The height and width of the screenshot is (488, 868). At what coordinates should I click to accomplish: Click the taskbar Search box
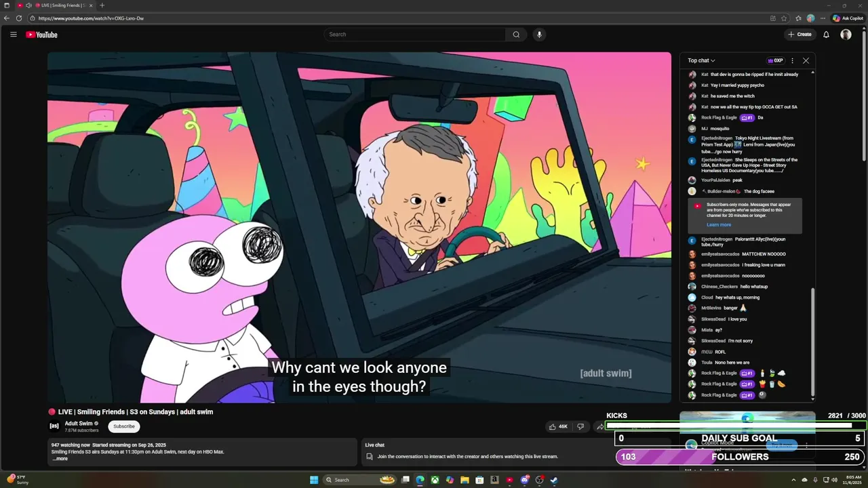(359, 480)
